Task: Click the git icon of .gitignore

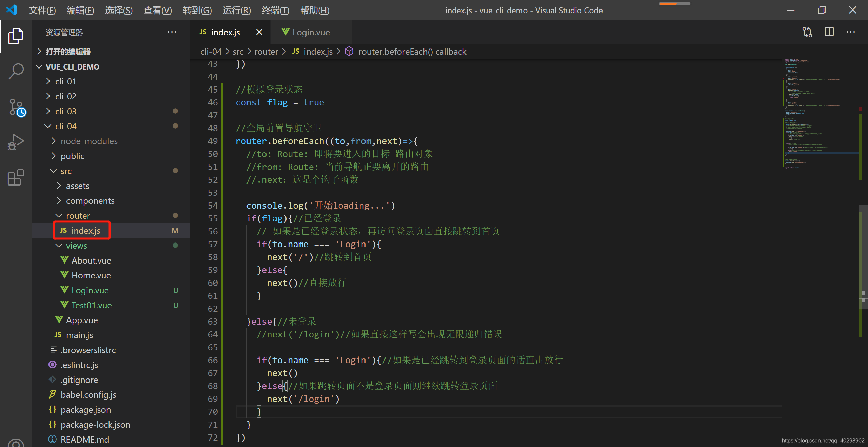Action: (x=53, y=380)
